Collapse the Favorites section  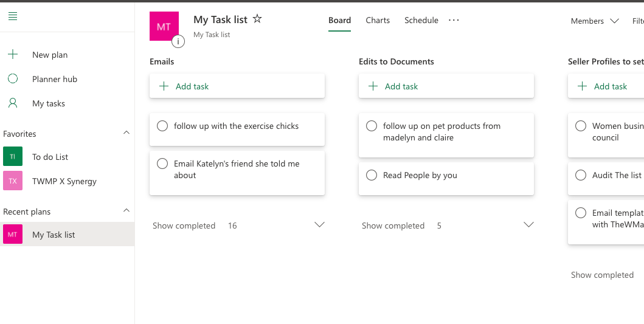[126, 133]
